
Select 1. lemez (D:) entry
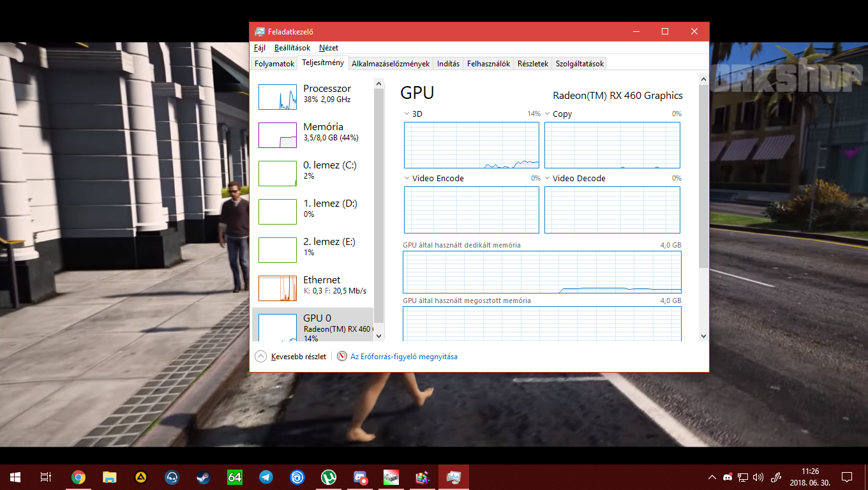(313, 211)
